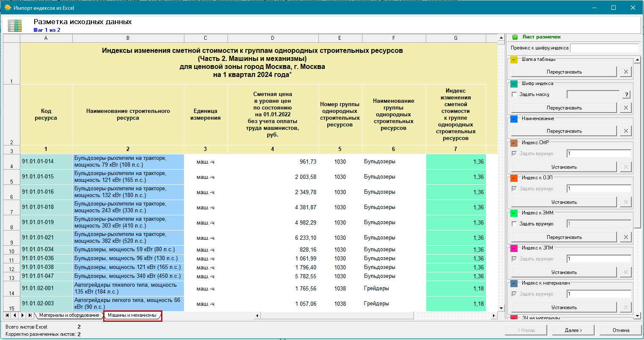
Task: Click the spreadsheet icon beside 'Разметка исходных данных'
Action: point(15,25)
